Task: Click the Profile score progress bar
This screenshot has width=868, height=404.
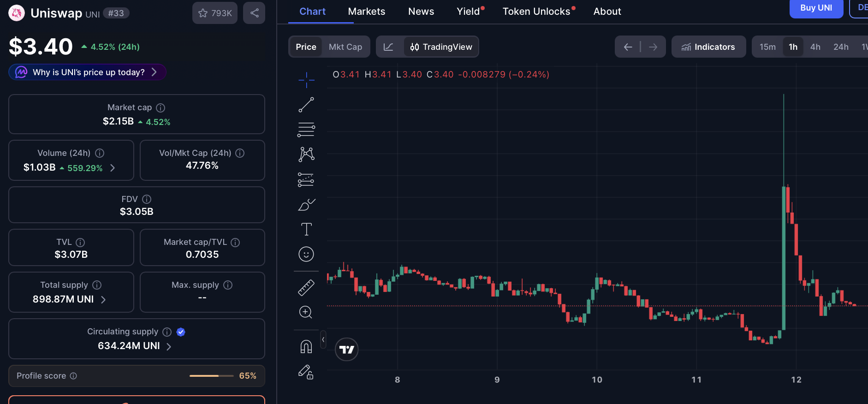Action: 211,376
